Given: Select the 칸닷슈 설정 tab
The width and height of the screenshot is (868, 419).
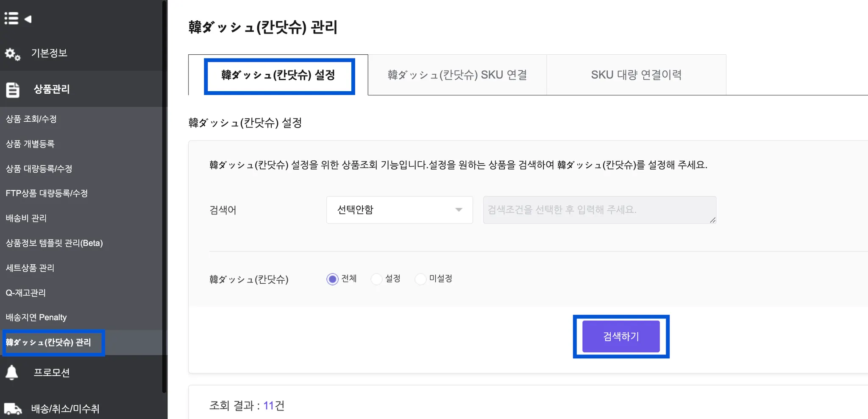Looking at the screenshot, I should (x=278, y=75).
